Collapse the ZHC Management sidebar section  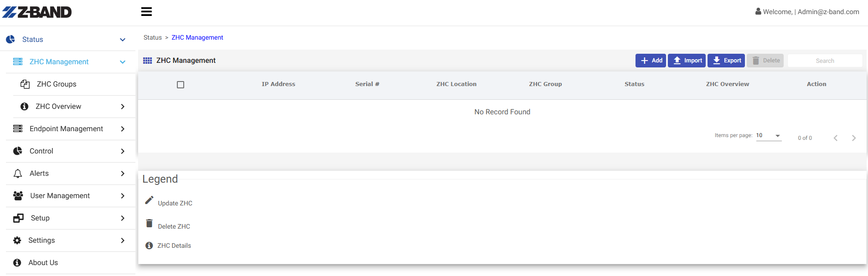pos(123,62)
